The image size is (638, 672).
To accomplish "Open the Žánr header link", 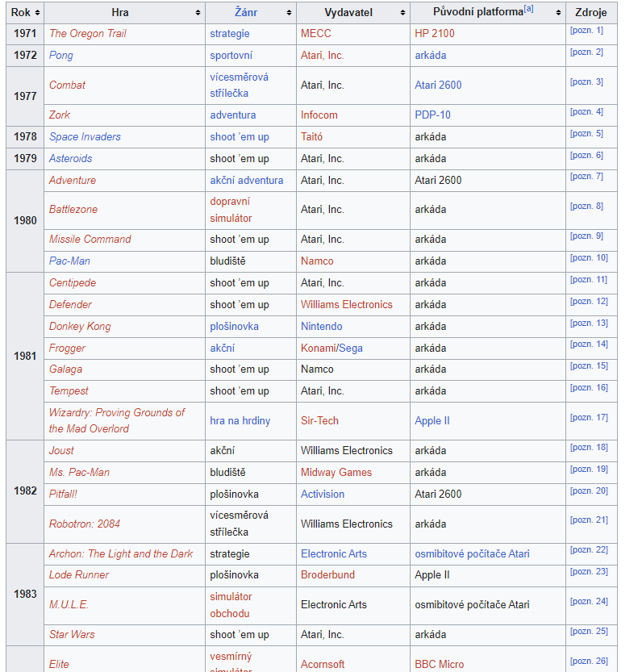I will [x=246, y=12].
